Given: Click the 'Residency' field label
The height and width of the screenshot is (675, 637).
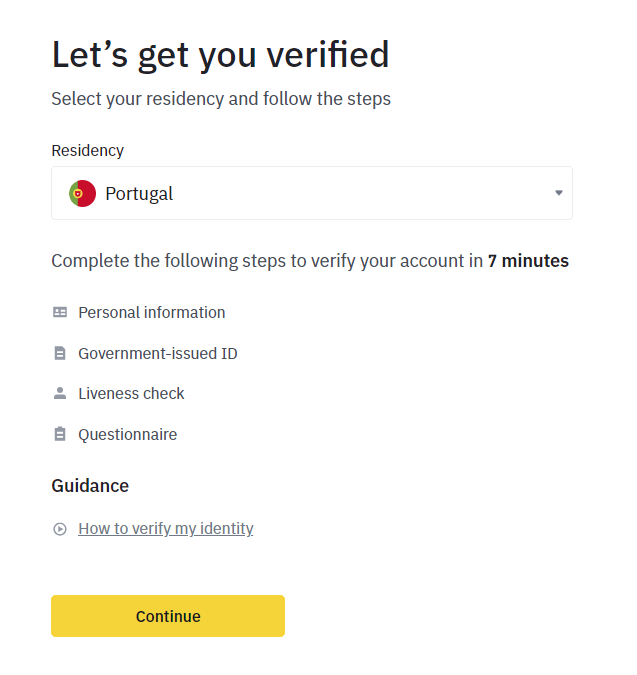Looking at the screenshot, I should [x=87, y=150].
